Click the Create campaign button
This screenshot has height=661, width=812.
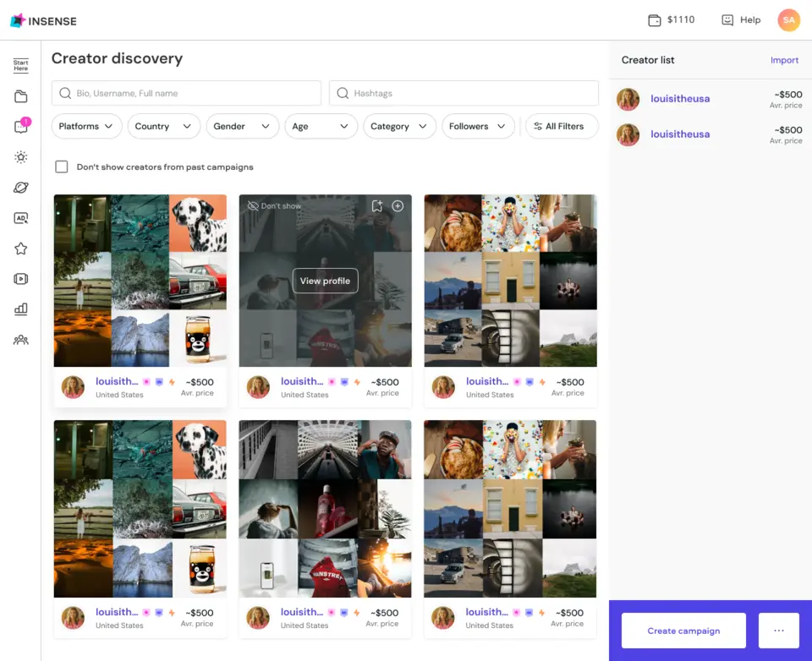683,631
